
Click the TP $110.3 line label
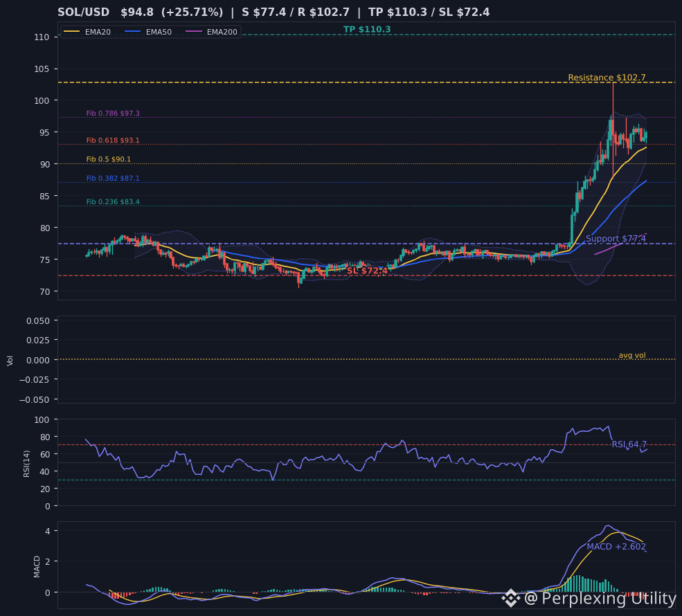tap(367, 30)
